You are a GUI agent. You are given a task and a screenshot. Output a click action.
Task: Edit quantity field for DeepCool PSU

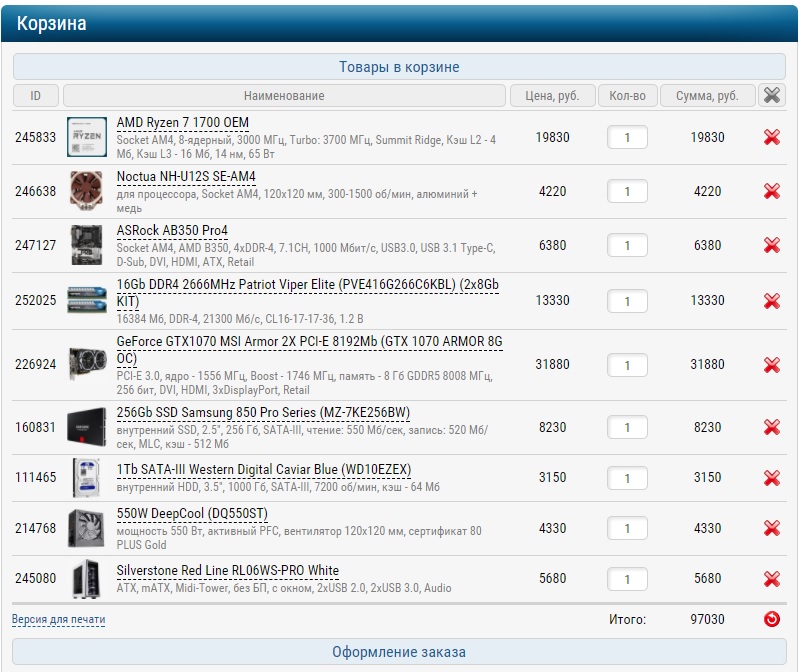pyautogui.click(x=627, y=528)
